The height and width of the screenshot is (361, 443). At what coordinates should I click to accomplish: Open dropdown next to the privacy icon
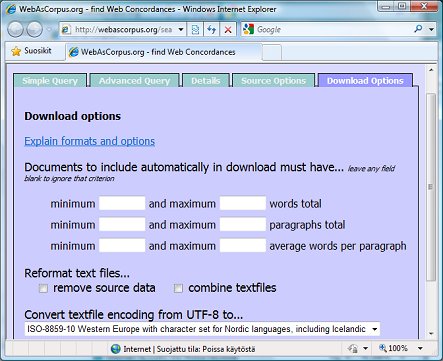click(x=366, y=349)
